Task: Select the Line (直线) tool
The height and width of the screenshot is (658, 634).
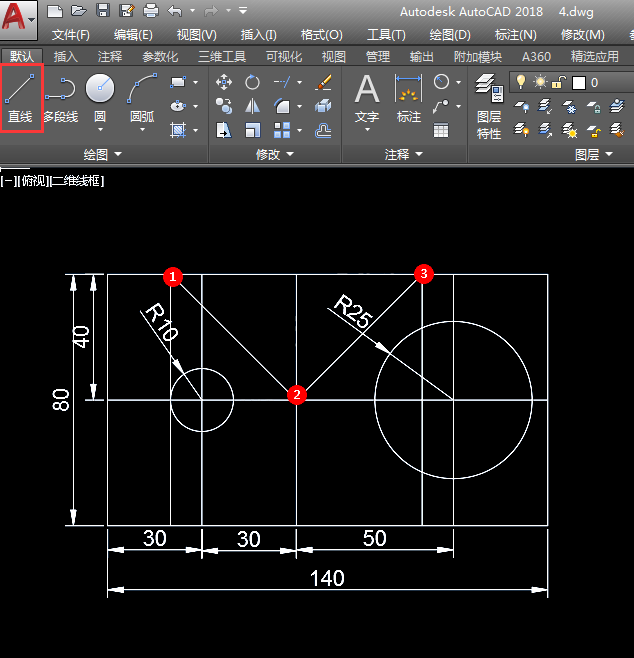Action: [x=20, y=98]
